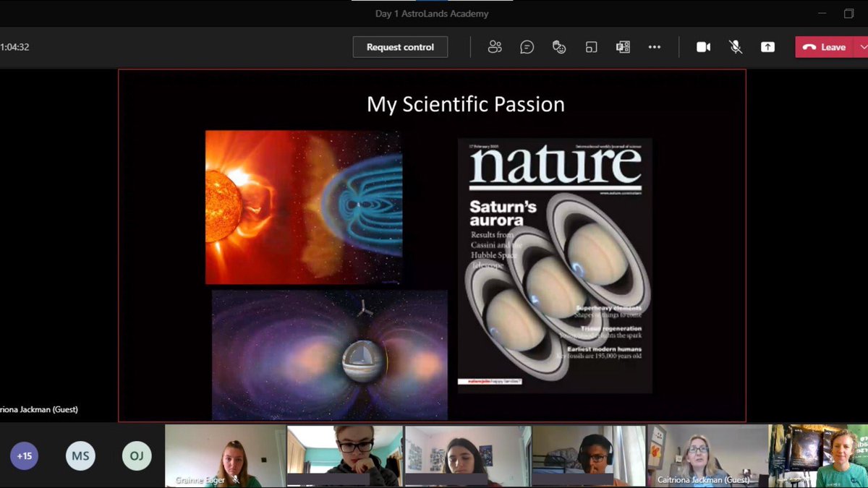Open the conversation chat icon

pos(527,47)
